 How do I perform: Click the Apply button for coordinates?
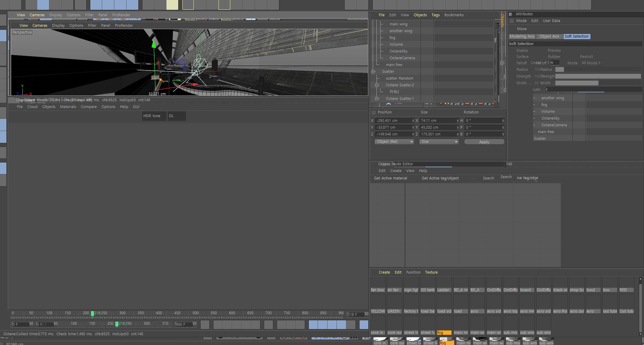point(484,142)
